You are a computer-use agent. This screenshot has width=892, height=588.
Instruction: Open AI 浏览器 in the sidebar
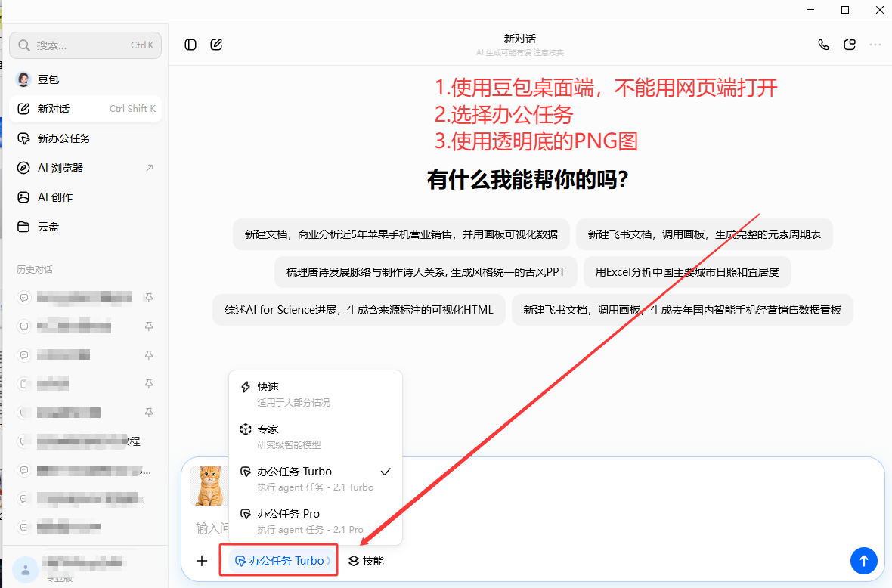85,168
